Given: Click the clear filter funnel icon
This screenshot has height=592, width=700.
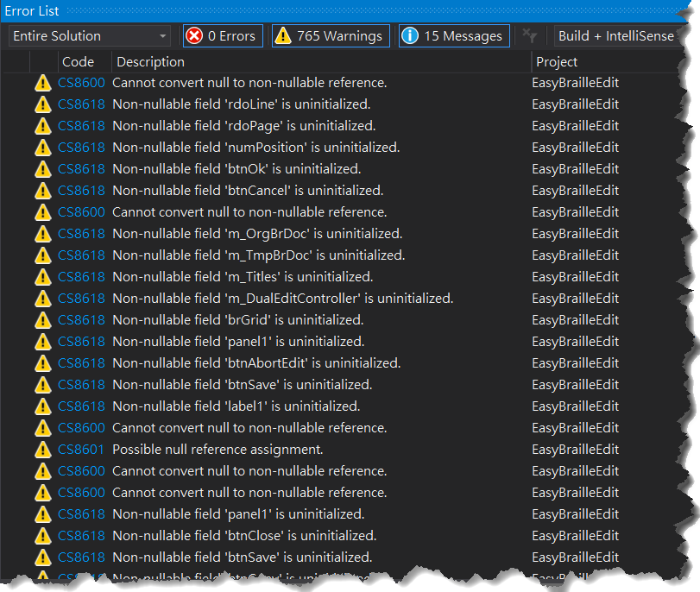Looking at the screenshot, I should tap(529, 35).
